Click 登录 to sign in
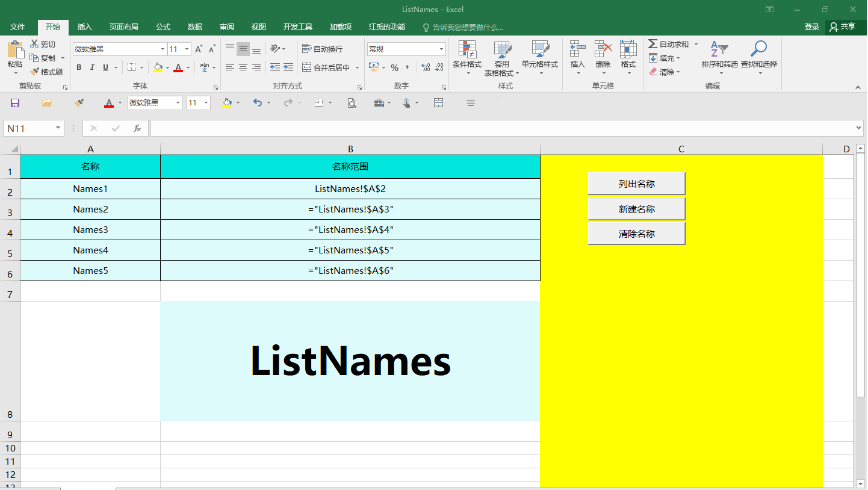The width and height of the screenshot is (868, 490). point(812,27)
